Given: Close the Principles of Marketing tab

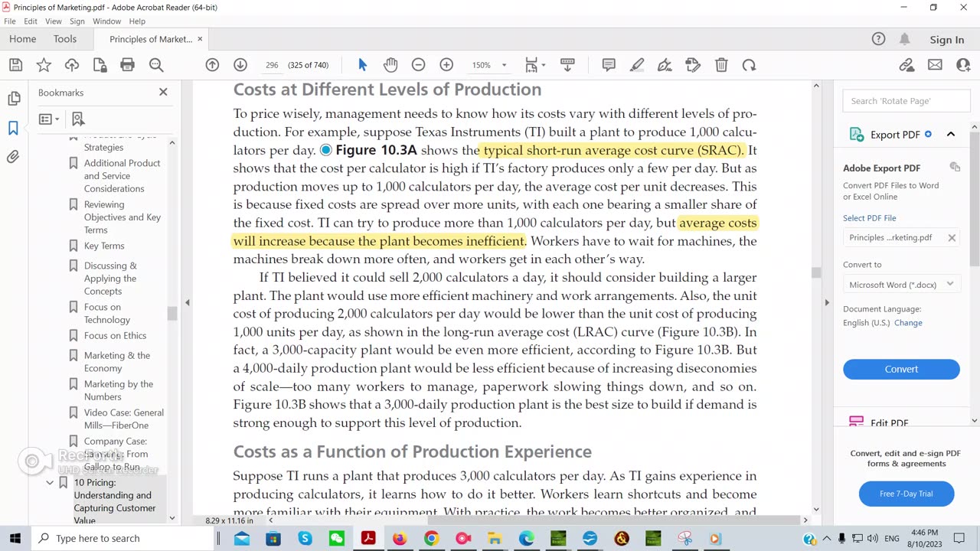Looking at the screenshot, I should pyautogui.click(x=200, y=39).
